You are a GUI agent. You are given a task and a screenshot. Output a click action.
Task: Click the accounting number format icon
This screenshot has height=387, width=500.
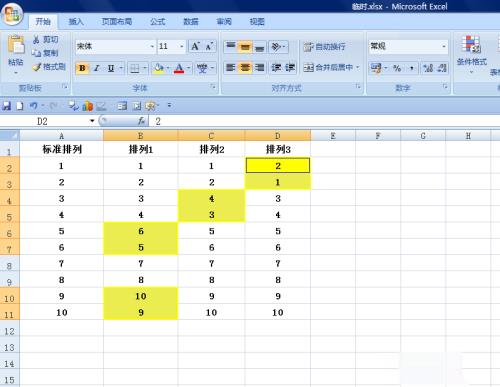(376, 68)
